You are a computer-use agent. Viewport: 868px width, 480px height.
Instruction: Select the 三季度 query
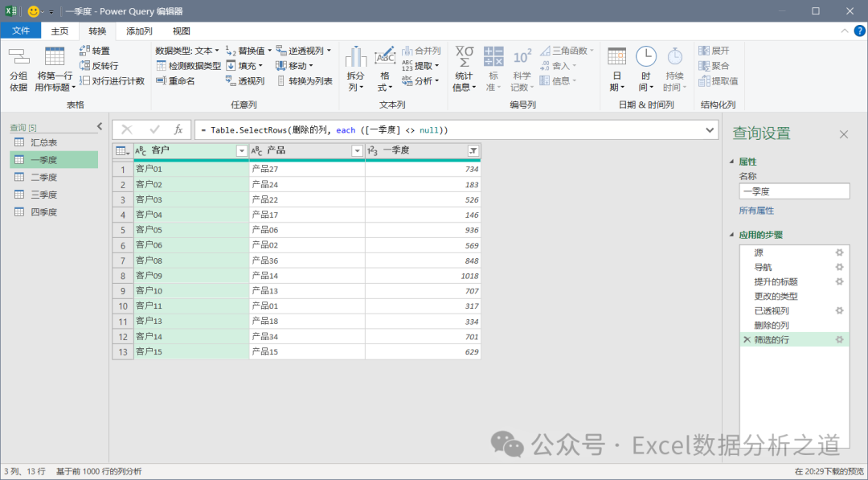coord(54,195)
